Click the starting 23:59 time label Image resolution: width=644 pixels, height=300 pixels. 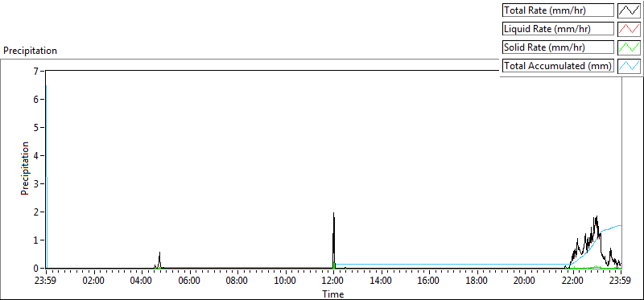pyautogui.click(x=46, y=282)
